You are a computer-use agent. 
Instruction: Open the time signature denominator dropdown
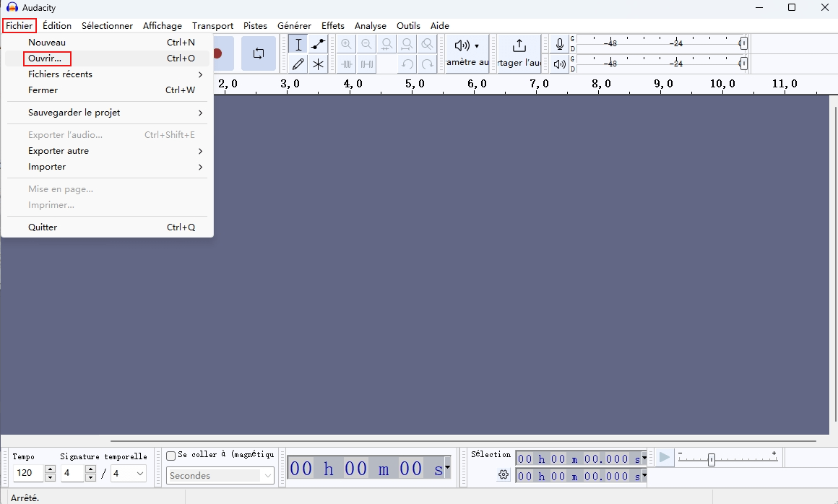(129, 474)
